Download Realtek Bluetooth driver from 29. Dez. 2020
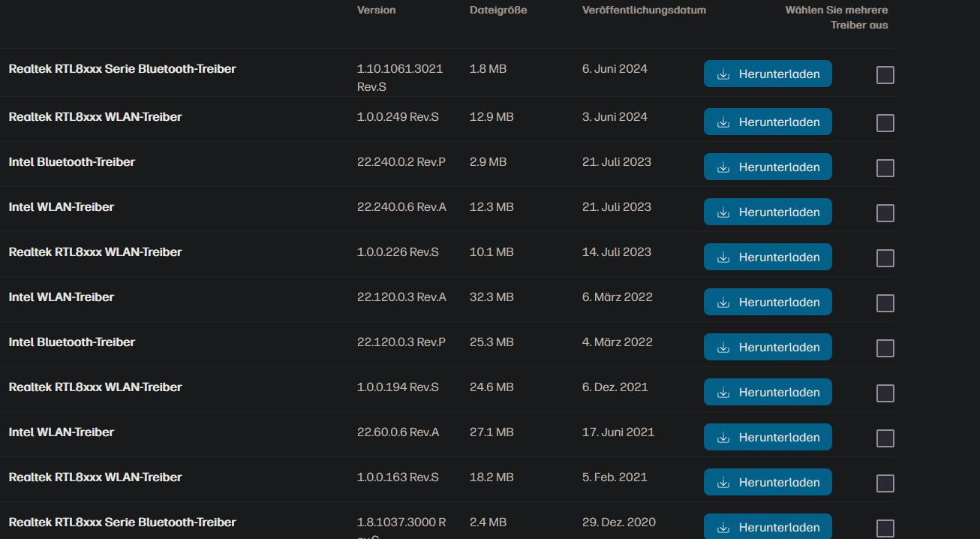The image size is (980, 539). pos(768,526)
